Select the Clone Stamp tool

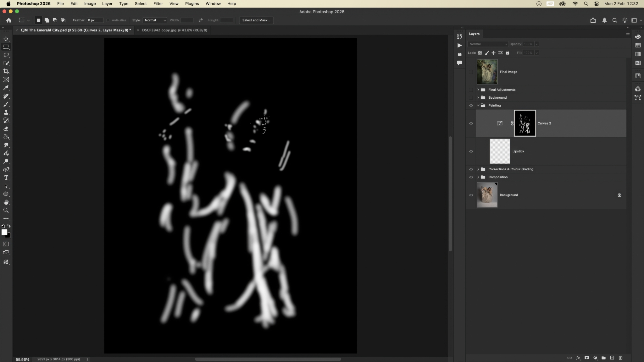coord(6,112)
